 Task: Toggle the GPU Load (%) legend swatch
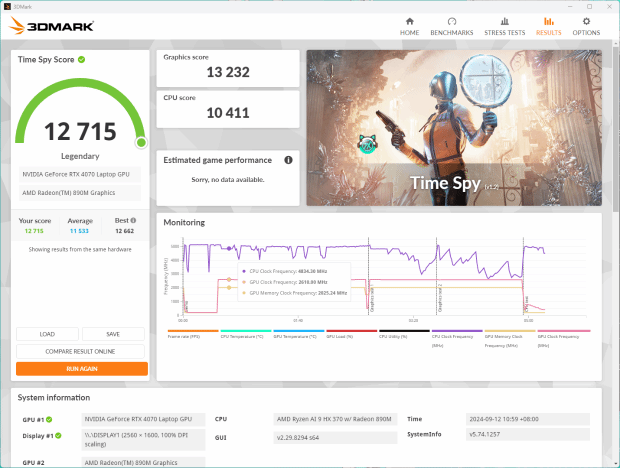(352, 331)
